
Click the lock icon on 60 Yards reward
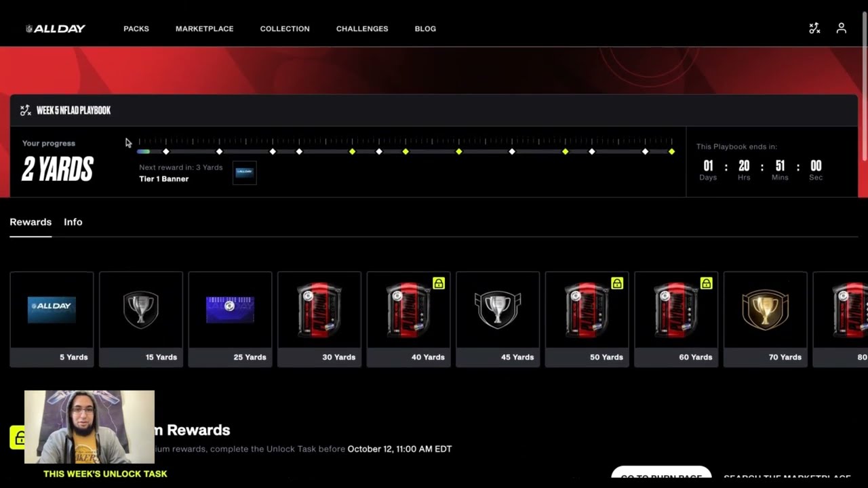point(707,283)
